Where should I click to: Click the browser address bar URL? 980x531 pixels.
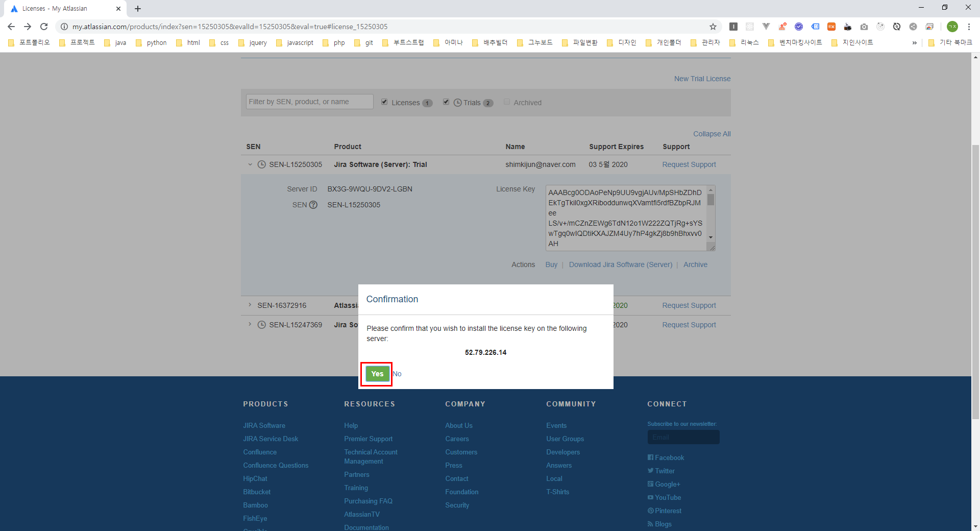pyautogui.click(x=230, y=27)
